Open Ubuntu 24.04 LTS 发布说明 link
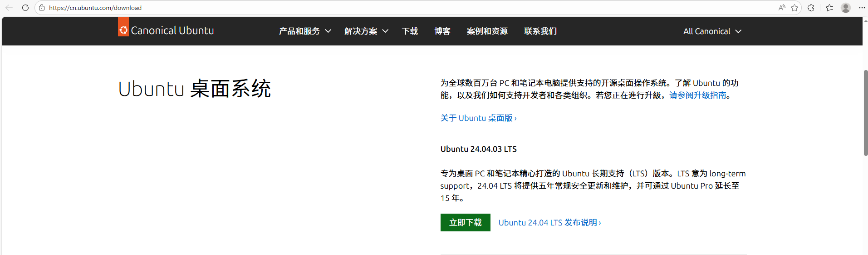Viewport: 868px width, 255px height. coord(549,223)
